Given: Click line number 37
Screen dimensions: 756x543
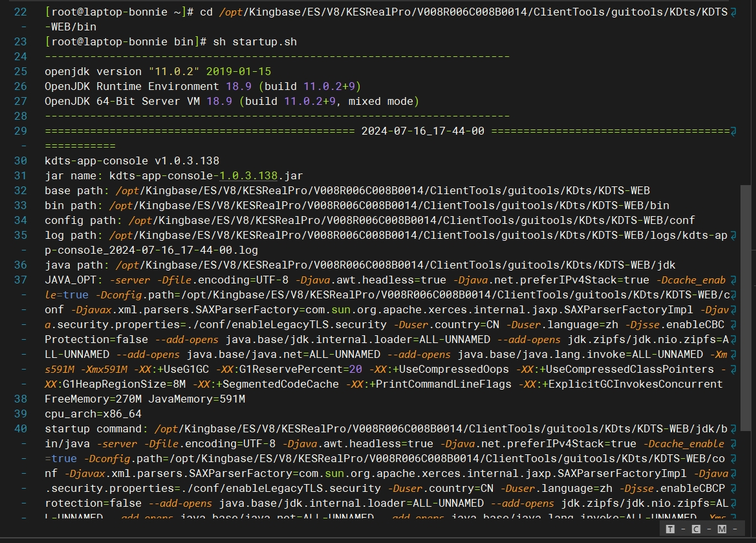Looking at the screenshot, I should [x=20, y=280].
